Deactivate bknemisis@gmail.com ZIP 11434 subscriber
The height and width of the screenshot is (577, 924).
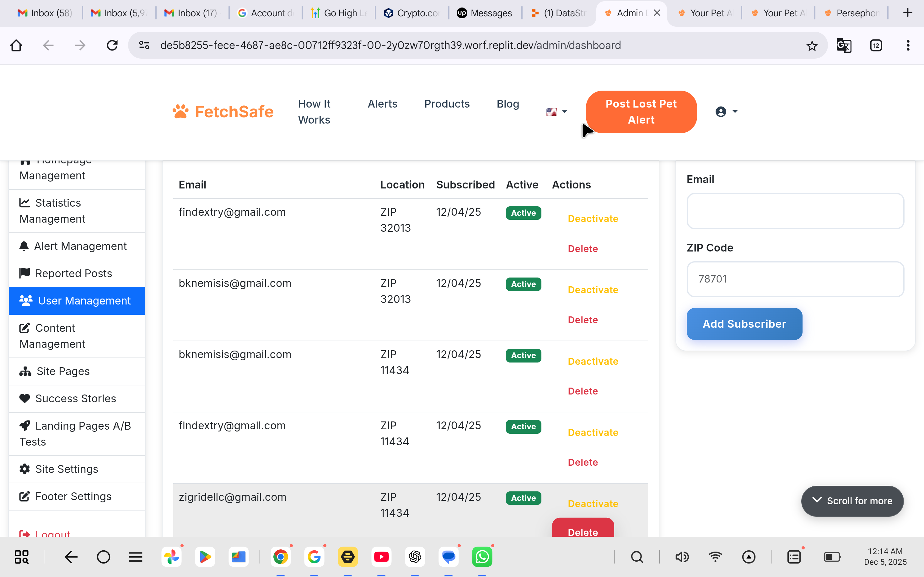click(x=593, y=361)
